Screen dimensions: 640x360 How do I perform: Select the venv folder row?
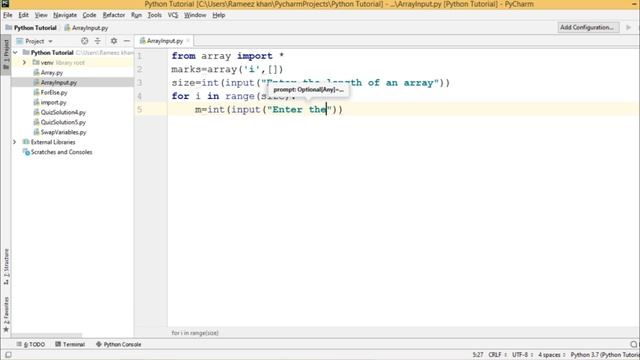tap(72, 62)
